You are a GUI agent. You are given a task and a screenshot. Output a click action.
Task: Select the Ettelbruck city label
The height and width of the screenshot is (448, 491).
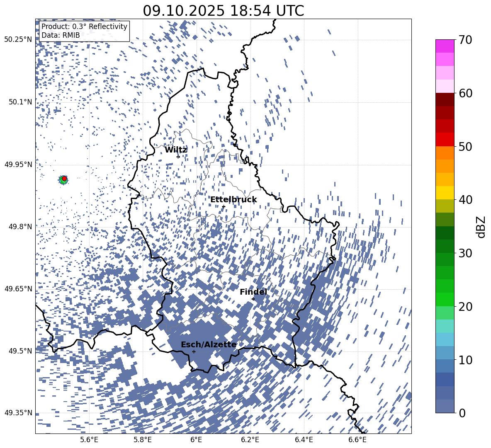tap(233, 200)
